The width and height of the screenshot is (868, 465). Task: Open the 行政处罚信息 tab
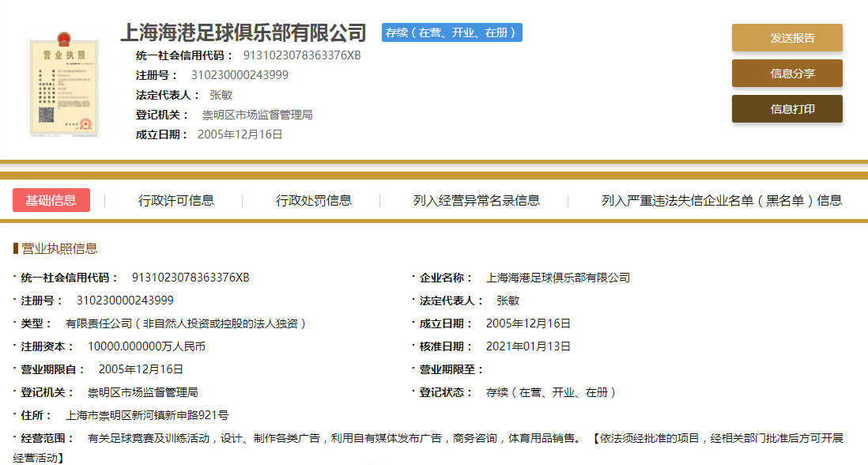[314, 200]
